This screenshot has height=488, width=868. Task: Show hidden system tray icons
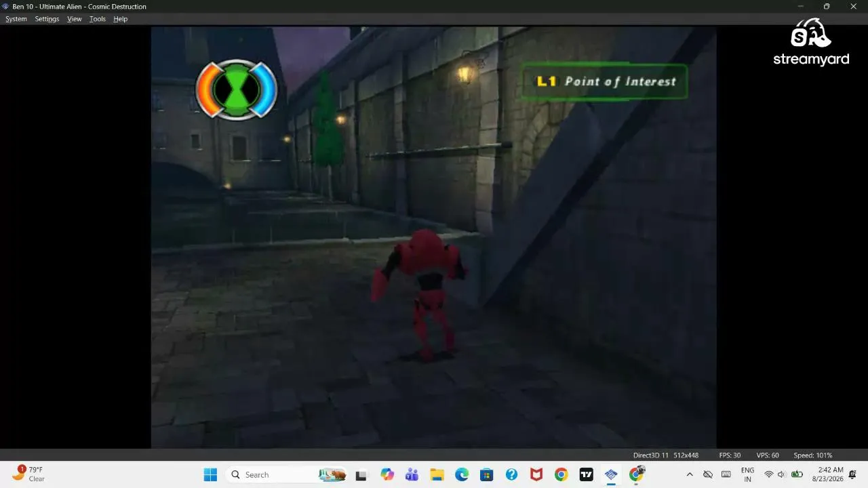[690, 474]
